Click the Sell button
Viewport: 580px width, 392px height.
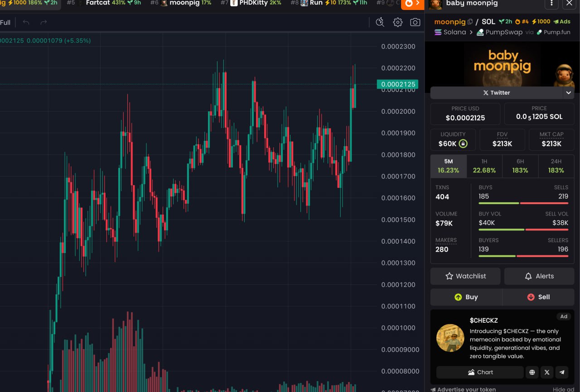click(x=538, y=297)
